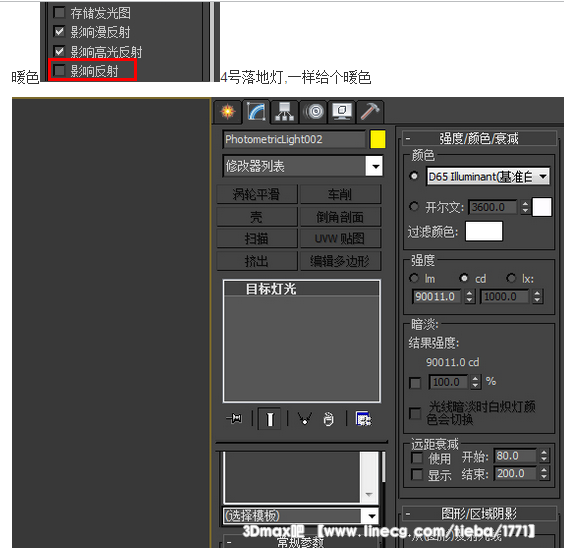Enable the 影响反射 checkbox
Screen dimensions: 564x548
(x=59, y=70)
